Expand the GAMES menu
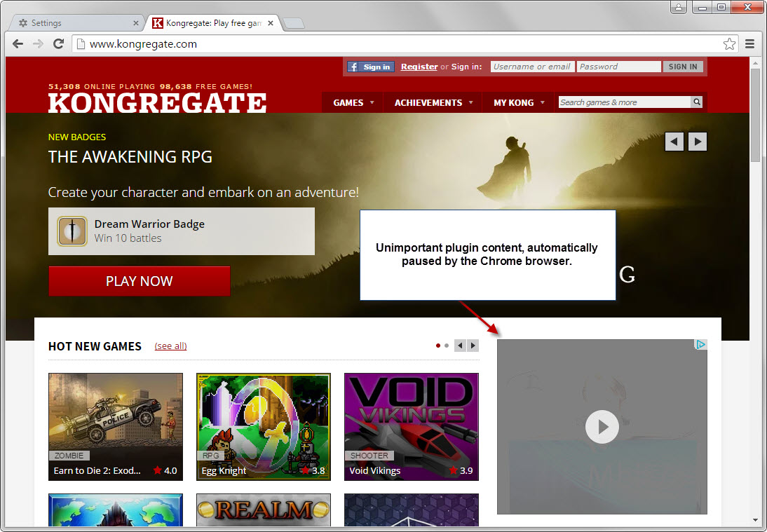This screenshot has width=767, height=532. 353,102
